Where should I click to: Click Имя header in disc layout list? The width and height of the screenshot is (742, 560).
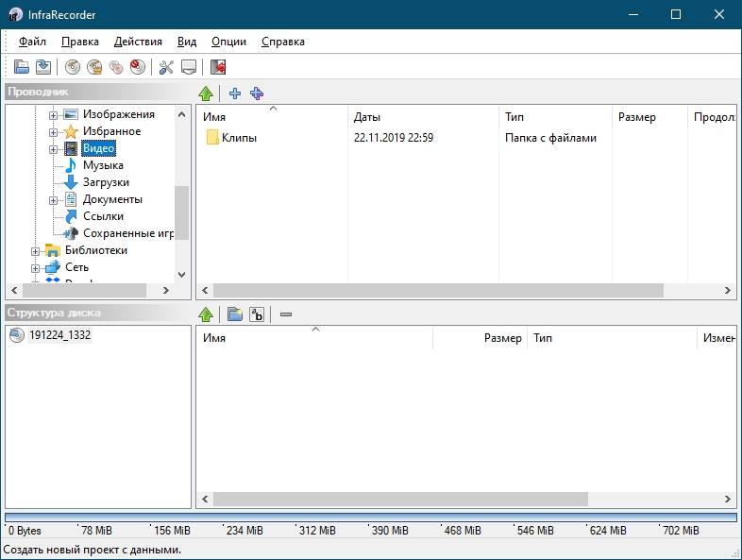pyautogui.click(x=314, y=338)
